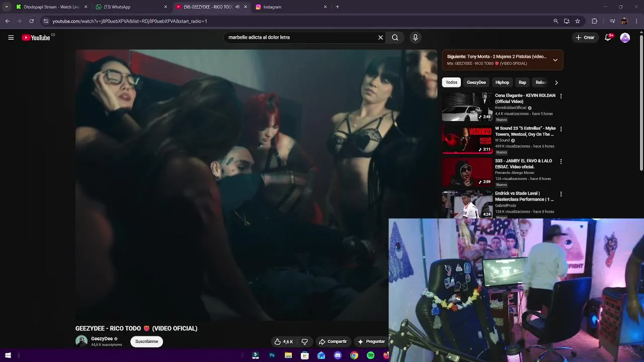The image size is (644, 362).
Task: Switch to the WhatsApp tab
Action: (131, 7)
